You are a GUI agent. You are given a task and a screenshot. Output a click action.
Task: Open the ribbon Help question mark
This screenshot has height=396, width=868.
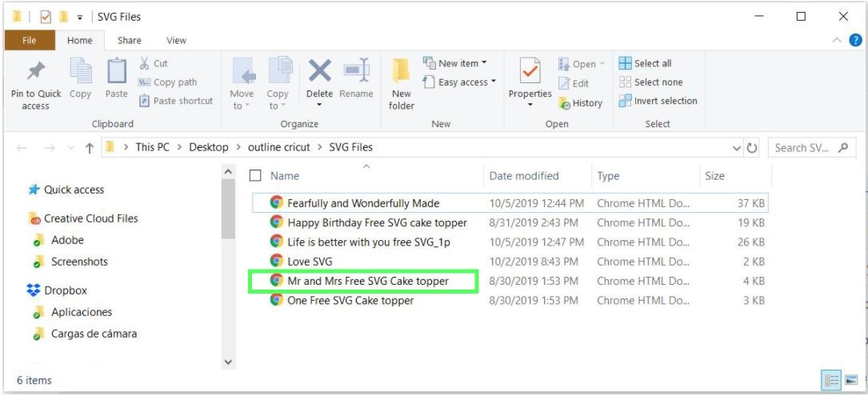coord(855,40)
